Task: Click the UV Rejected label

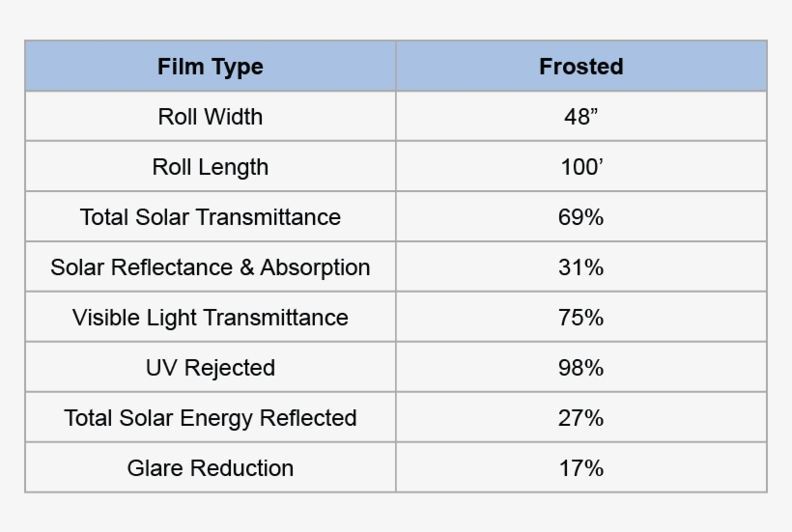Action: [x=211, y=368]
